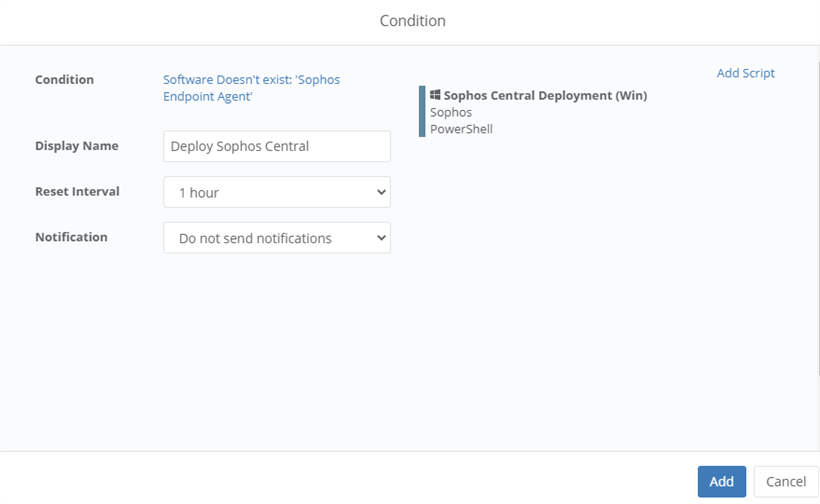Click the arrow on the Reset Interval combo box
The width and height of the screenshot is (820, 504).
380,192
